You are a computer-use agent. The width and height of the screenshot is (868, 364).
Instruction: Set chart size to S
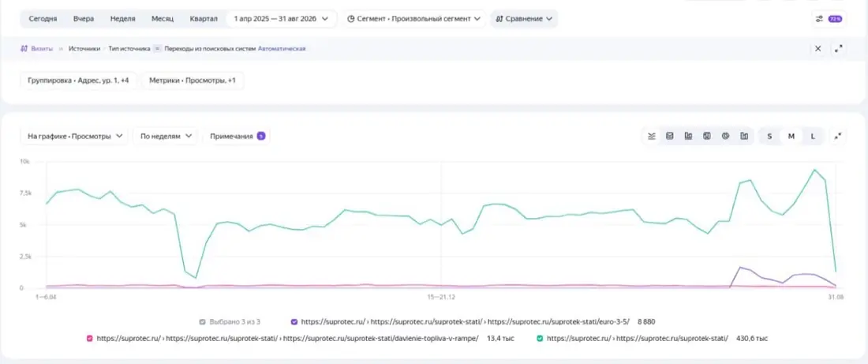click(x=769, y=137)
